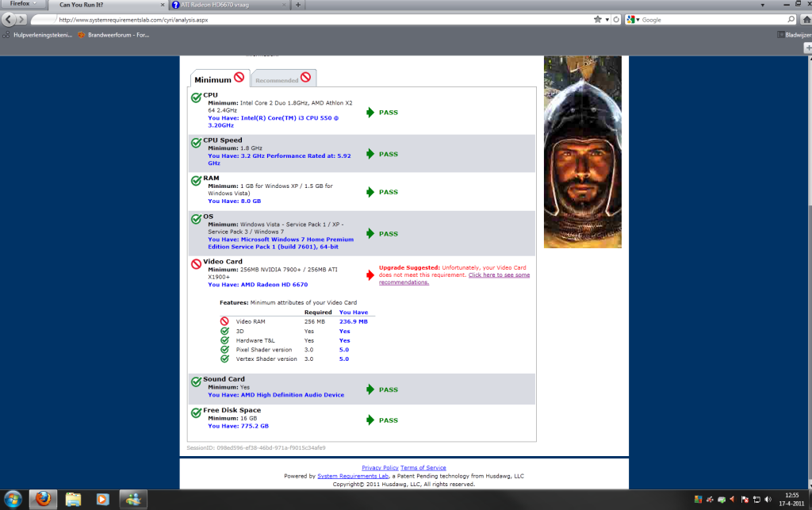The height and width of the screenshot is (510, 812).
Task: Click the green PASS arrow in the Sound Card row
Action: click(370, 389)
